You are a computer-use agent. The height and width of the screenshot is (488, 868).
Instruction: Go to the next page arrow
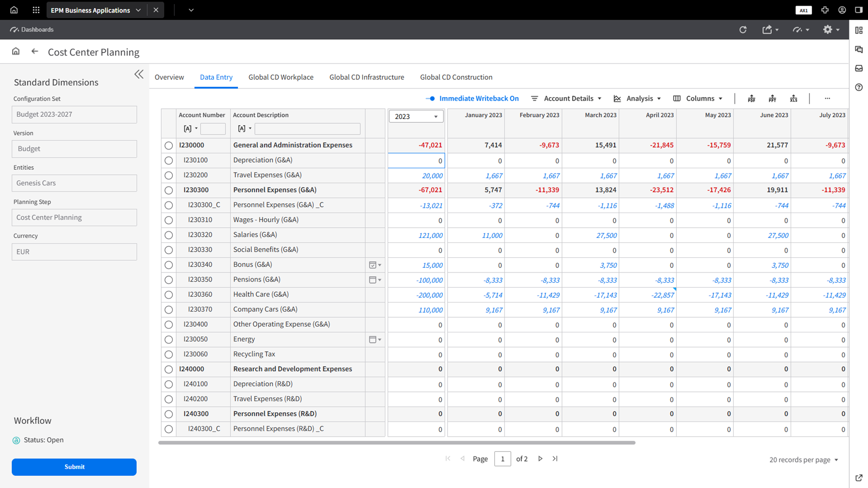pos(540,459)
